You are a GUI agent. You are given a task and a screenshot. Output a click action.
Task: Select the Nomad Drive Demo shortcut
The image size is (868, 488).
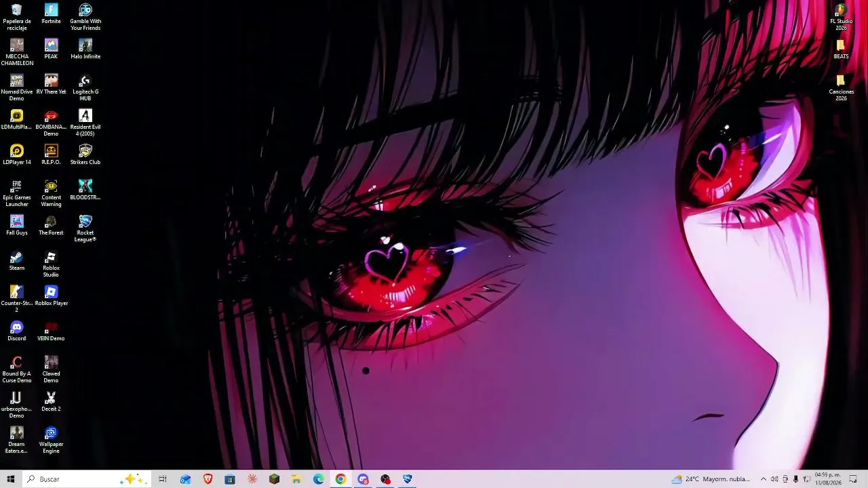click(x=17, y=87)
